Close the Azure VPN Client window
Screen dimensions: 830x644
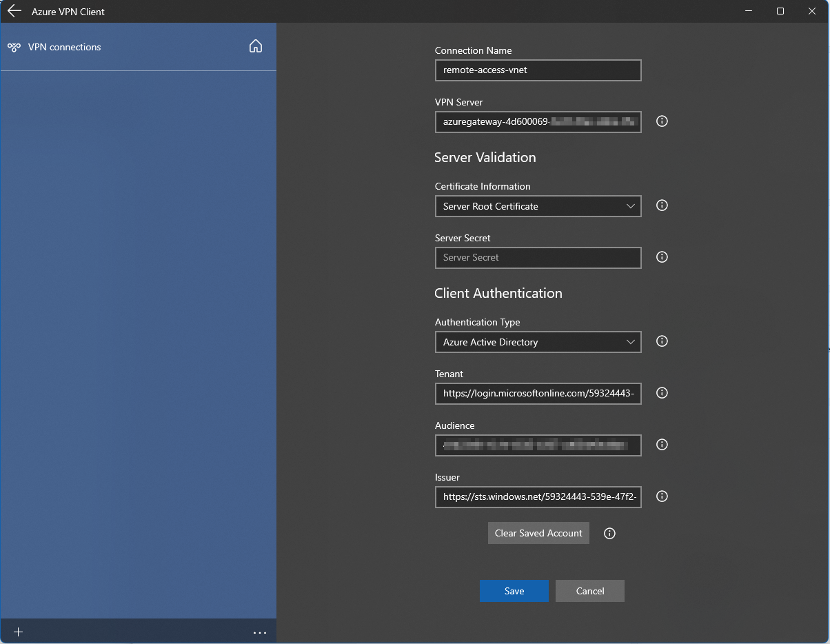812,11
